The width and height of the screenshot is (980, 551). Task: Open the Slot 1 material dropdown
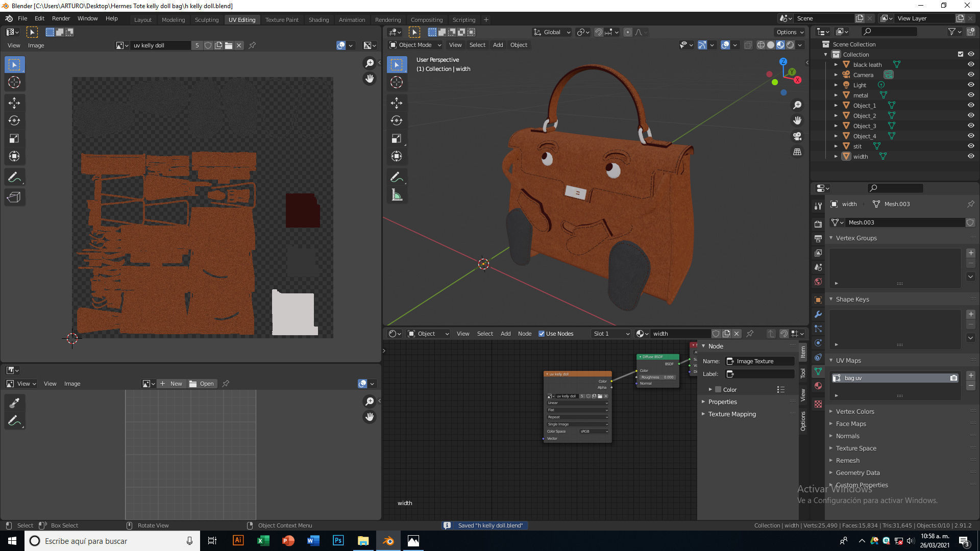pos(610,334)
